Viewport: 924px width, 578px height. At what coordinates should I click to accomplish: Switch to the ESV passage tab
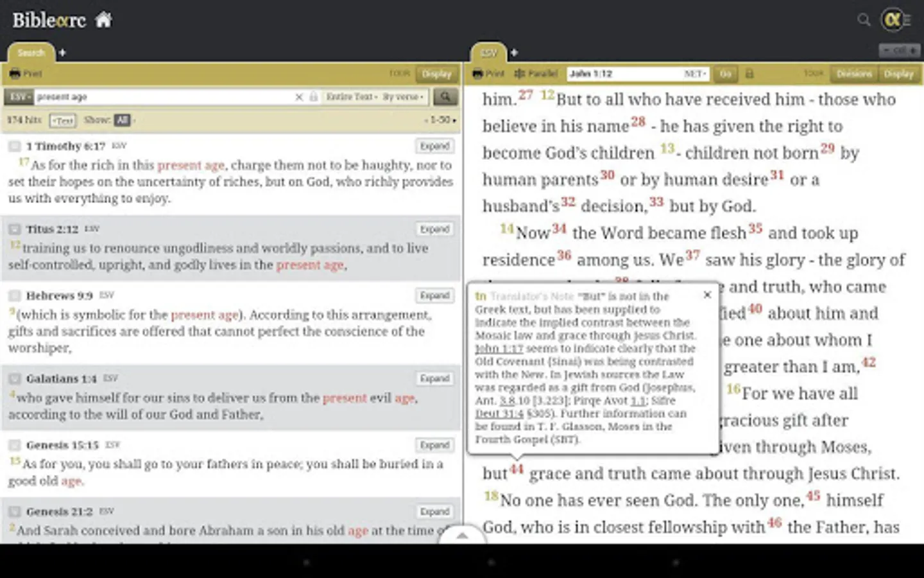[489, 53]
